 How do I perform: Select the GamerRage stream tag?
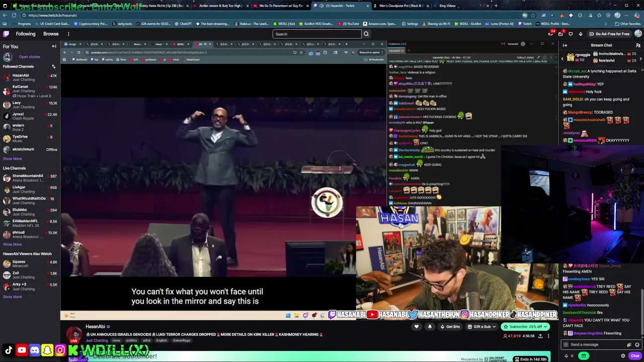tap(182, 340)
